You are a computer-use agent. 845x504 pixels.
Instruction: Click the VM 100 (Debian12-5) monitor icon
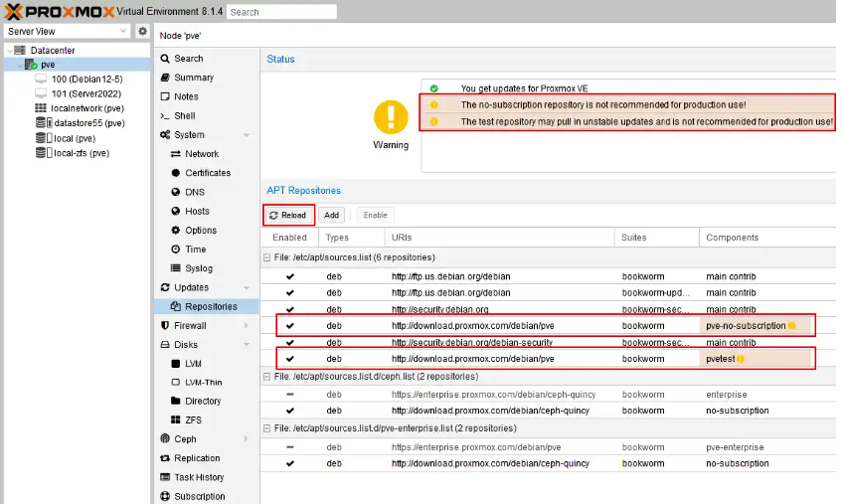click(41, 79)
